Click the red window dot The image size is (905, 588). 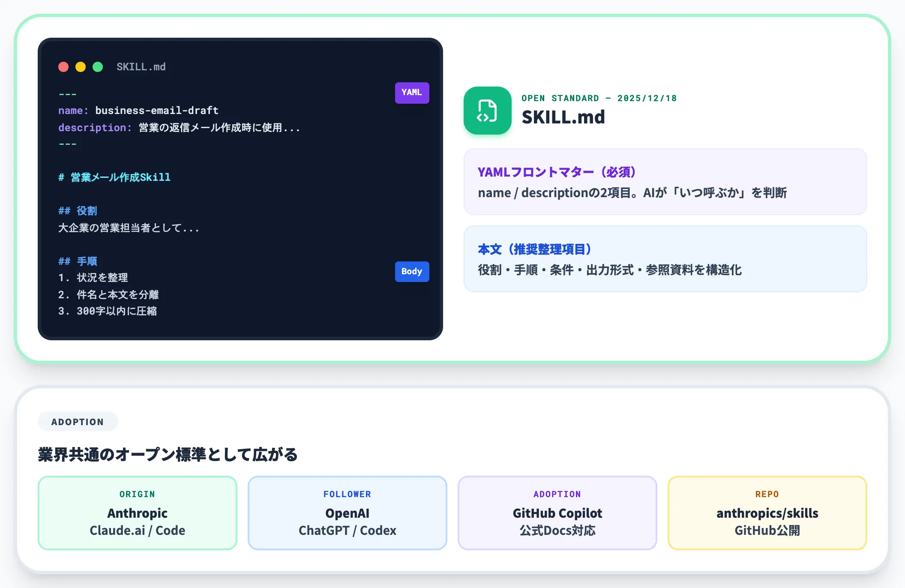(63, 67)
